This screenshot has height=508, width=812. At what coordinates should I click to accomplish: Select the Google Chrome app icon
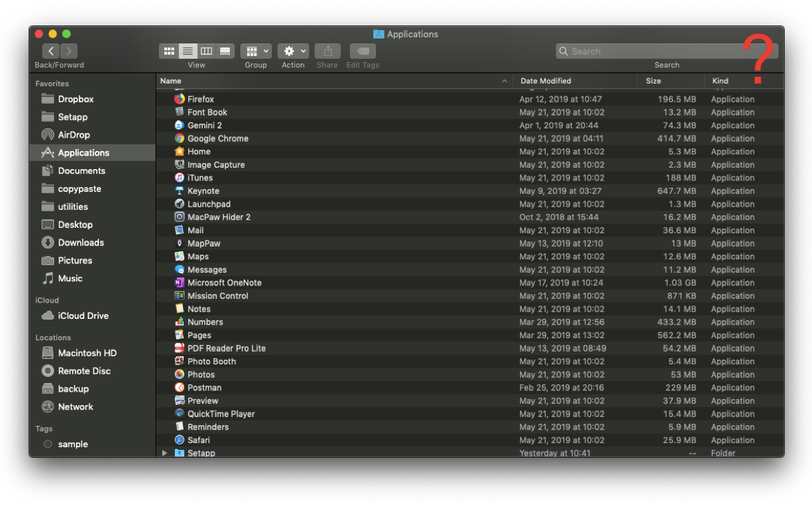coord(180,138)
